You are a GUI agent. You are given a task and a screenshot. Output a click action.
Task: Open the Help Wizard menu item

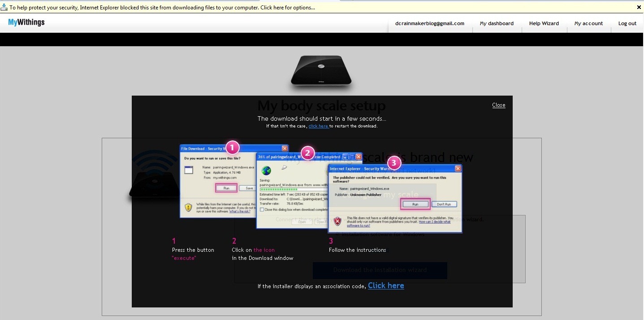point(544,23)
